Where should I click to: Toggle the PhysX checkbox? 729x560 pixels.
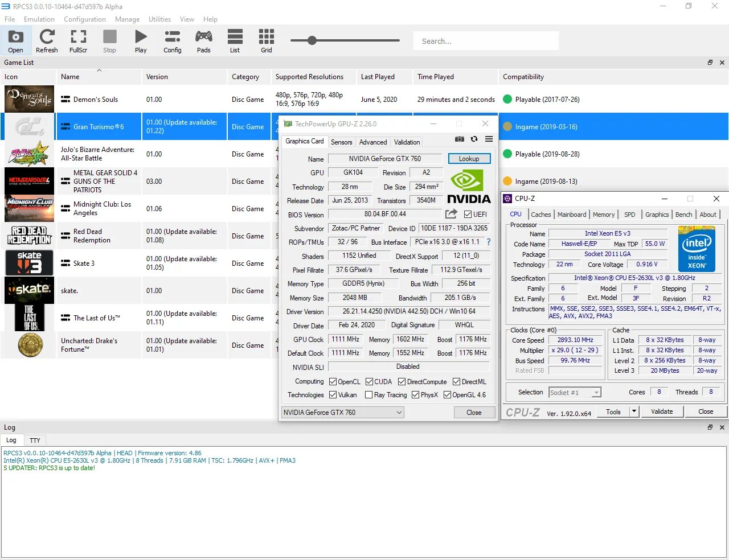click(x=415, y=395)
